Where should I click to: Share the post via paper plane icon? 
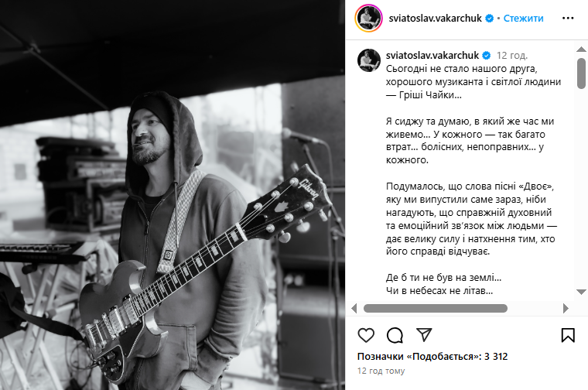(424, 334)
